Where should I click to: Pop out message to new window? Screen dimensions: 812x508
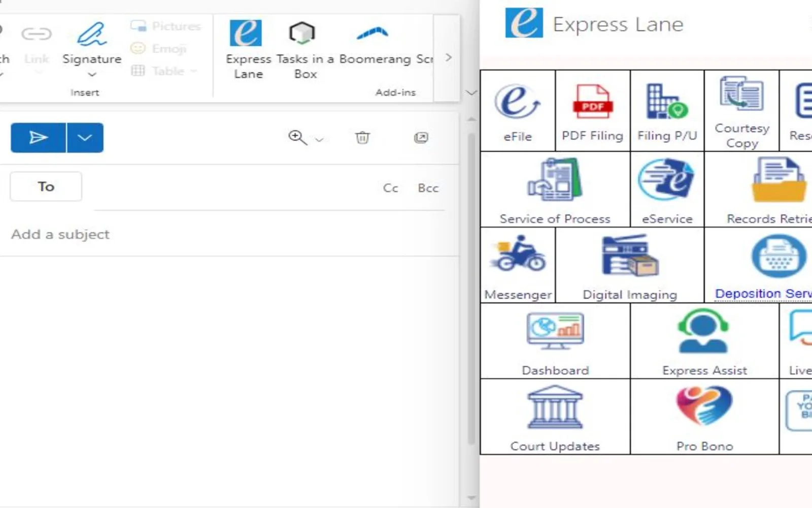pos(421,137)
